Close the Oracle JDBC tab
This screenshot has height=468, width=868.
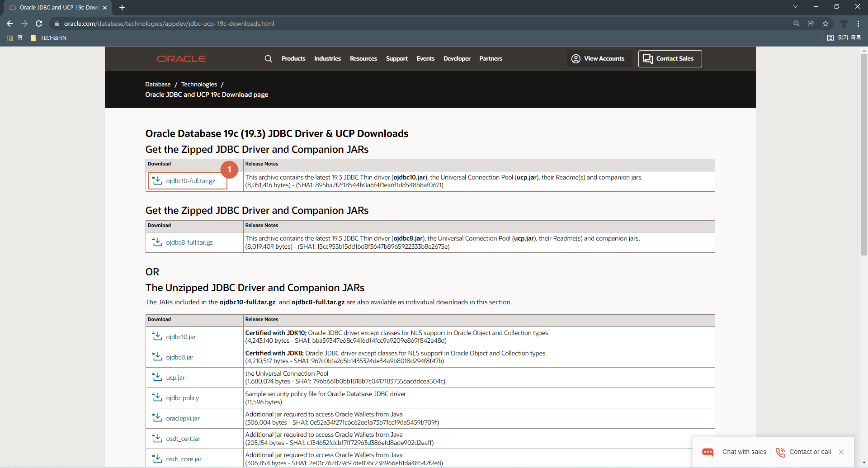(105, 8)
